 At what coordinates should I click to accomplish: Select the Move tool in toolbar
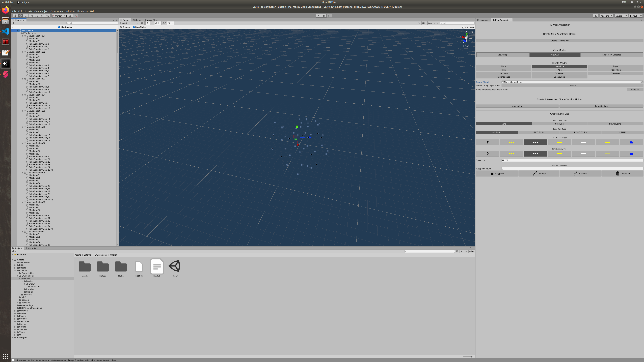(20, 16)
